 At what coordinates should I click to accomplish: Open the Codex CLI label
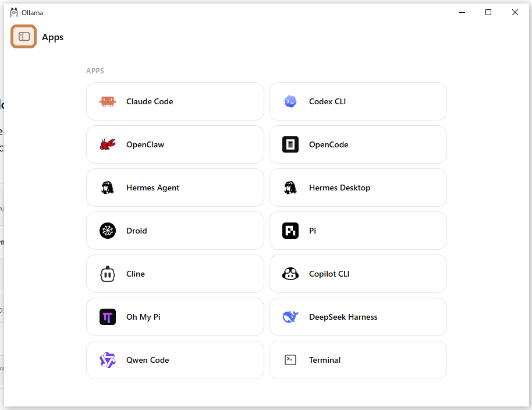[x=328, y=101]
